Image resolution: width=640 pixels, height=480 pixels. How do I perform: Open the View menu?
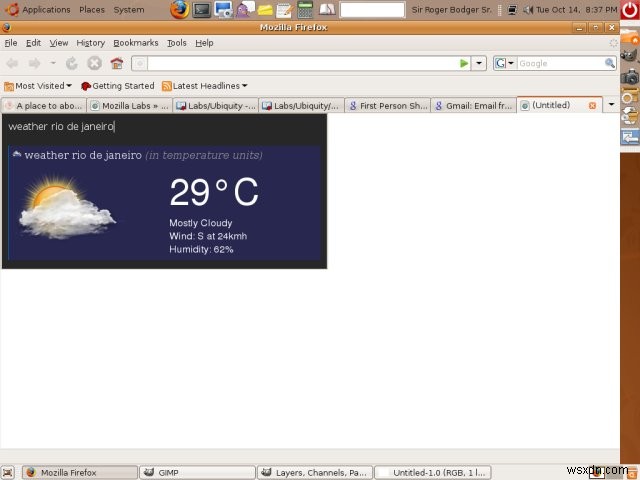59,43
